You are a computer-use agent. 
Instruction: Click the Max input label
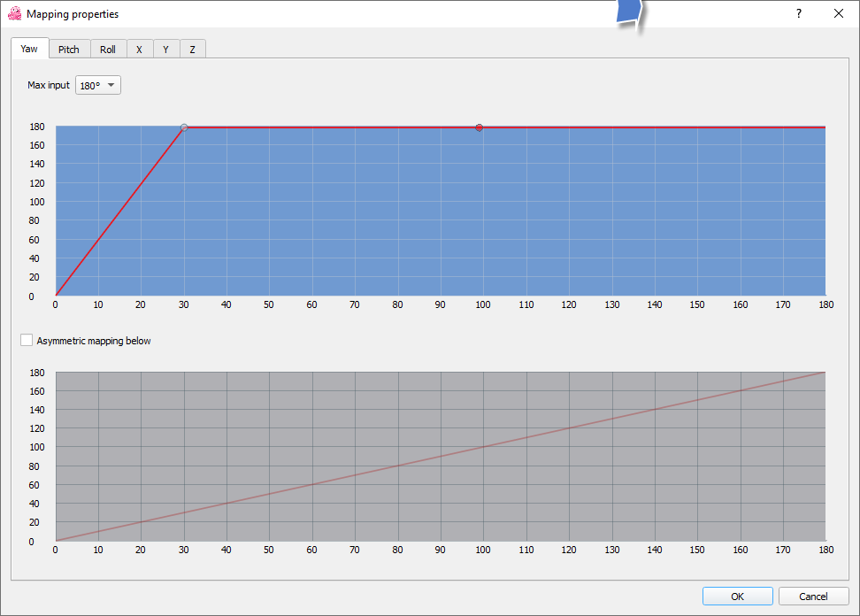tap(49, 86)
